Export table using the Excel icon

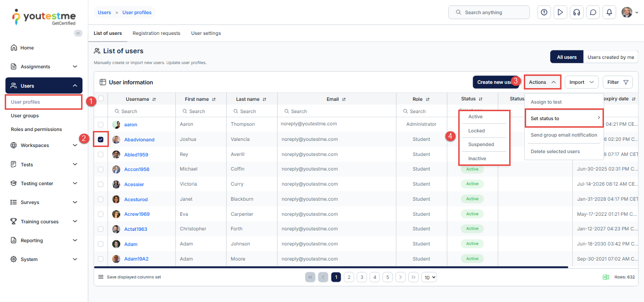pyautogui.click(x=606, y=277)
